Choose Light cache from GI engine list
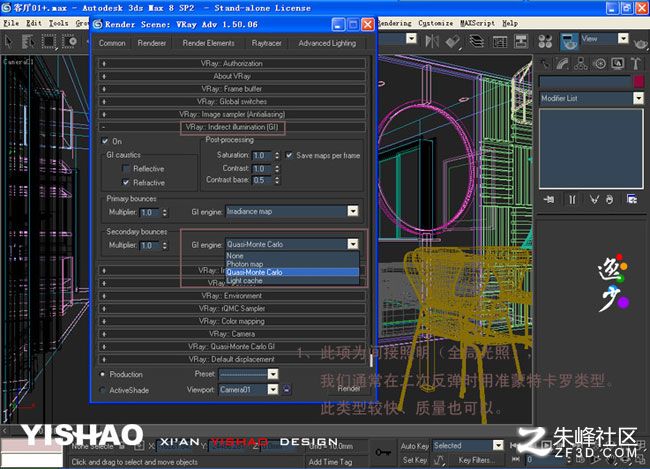650x469 pixels. click(x=292, y=281)
